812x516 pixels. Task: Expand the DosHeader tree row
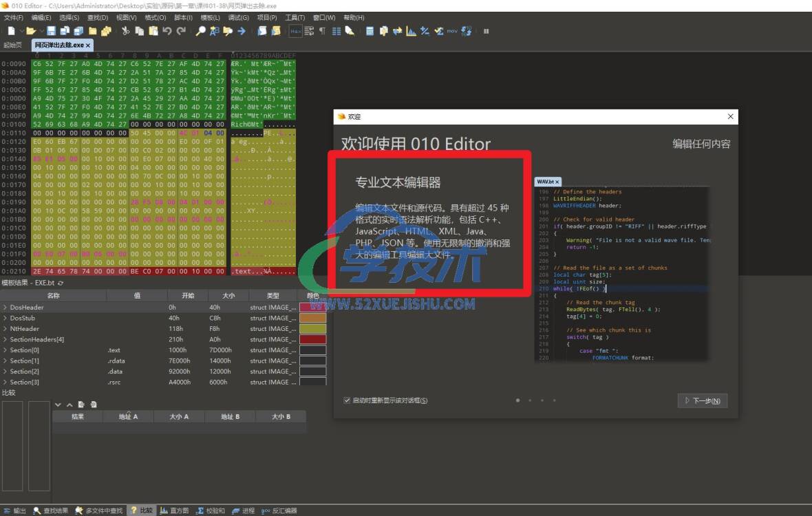6,308
